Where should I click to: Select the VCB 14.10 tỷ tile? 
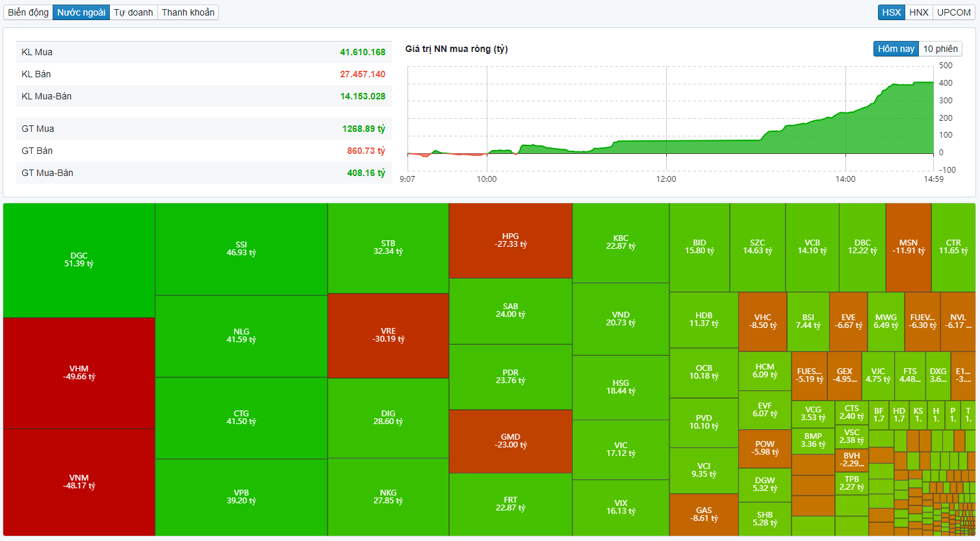[812, 247]
